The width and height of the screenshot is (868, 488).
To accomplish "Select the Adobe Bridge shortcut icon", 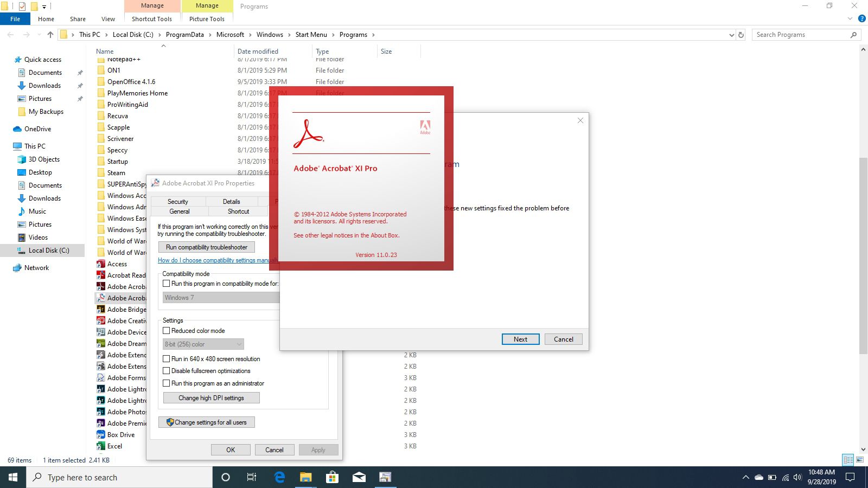I will (x=101, y=310).
